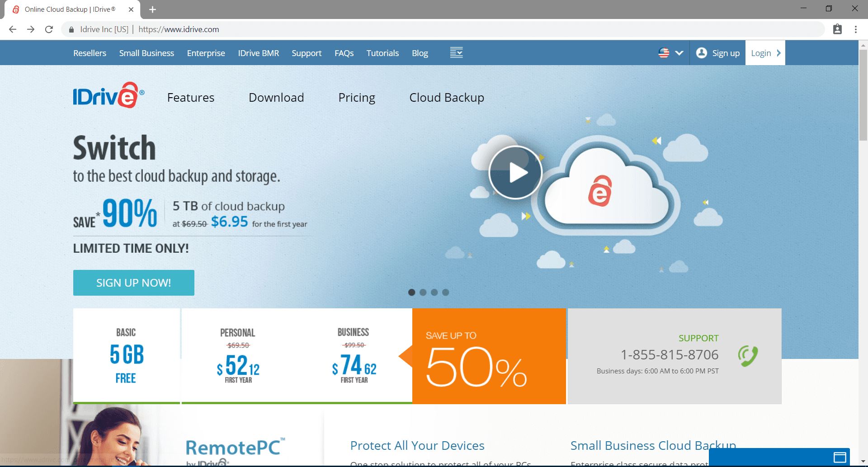The image size is (868, 467).
Task: Open a new browser tab
Action: tap(152, 9)
